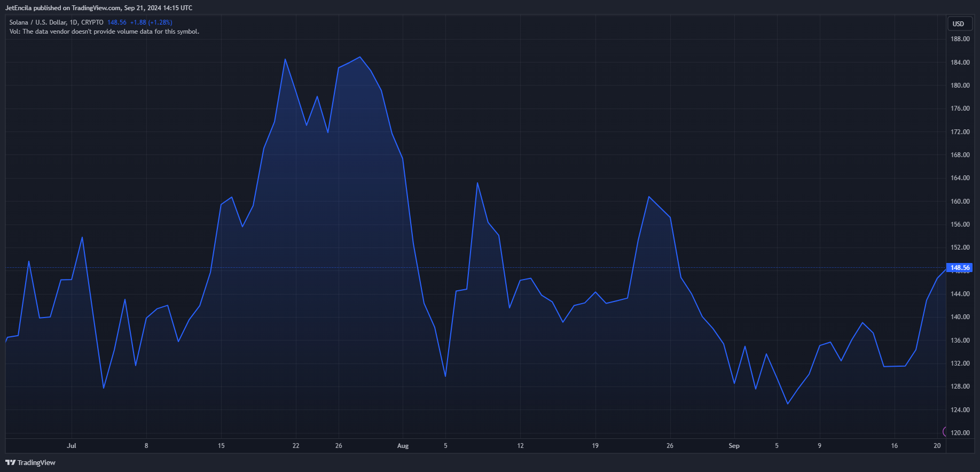Screen dimensions: 980x472
Task: Click the JetEncila published header text
Action: coord(99,8)
